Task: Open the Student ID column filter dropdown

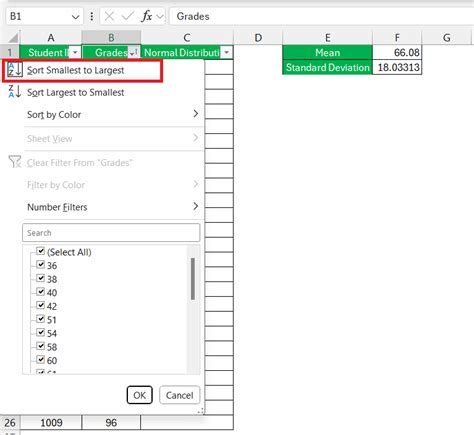Action: click(x=75, y=53)
